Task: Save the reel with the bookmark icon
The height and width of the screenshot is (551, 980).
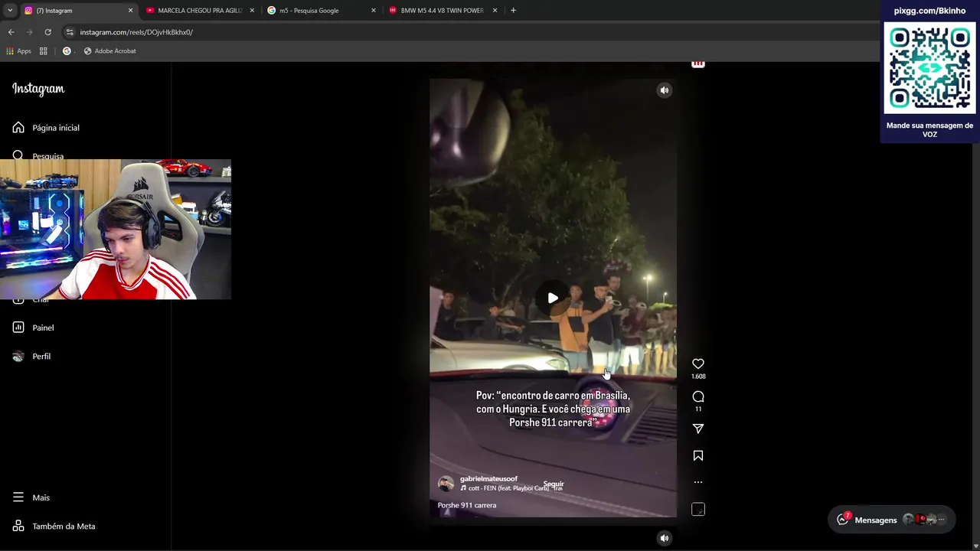Action: pyautogui.click(x=698, y=455)
